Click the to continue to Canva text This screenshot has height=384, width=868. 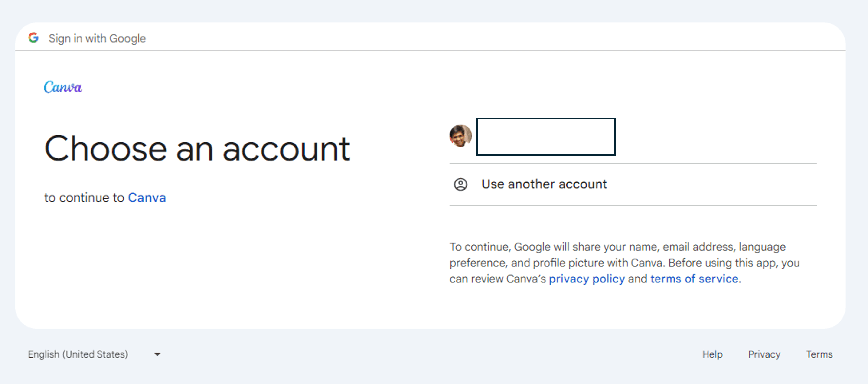coord(105,197)
